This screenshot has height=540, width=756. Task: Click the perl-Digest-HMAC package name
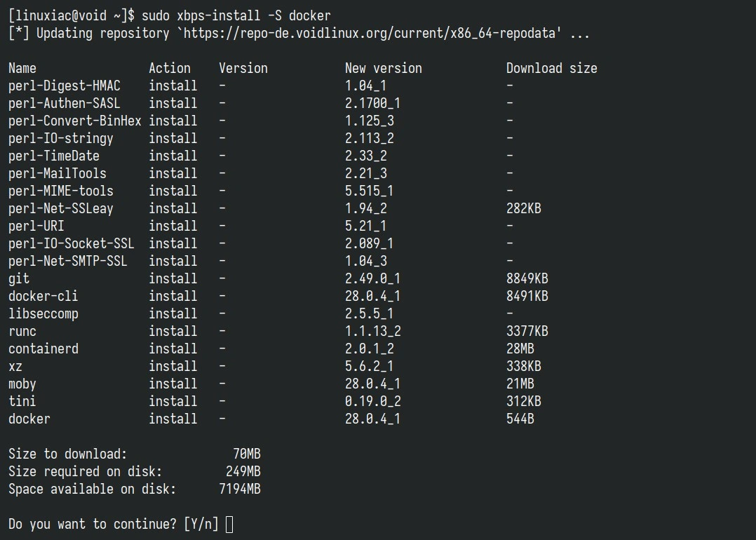tap(65, 86)
